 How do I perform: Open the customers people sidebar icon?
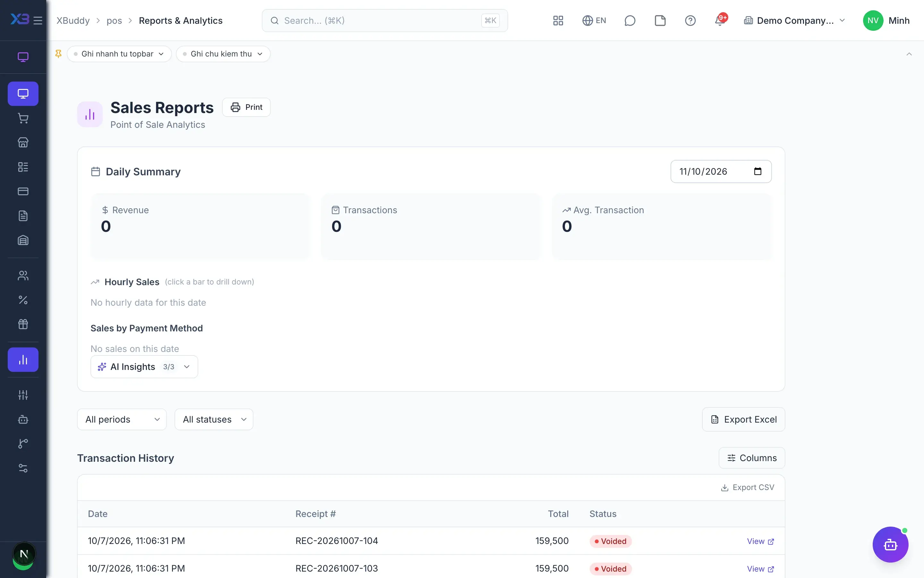(23, 276)
